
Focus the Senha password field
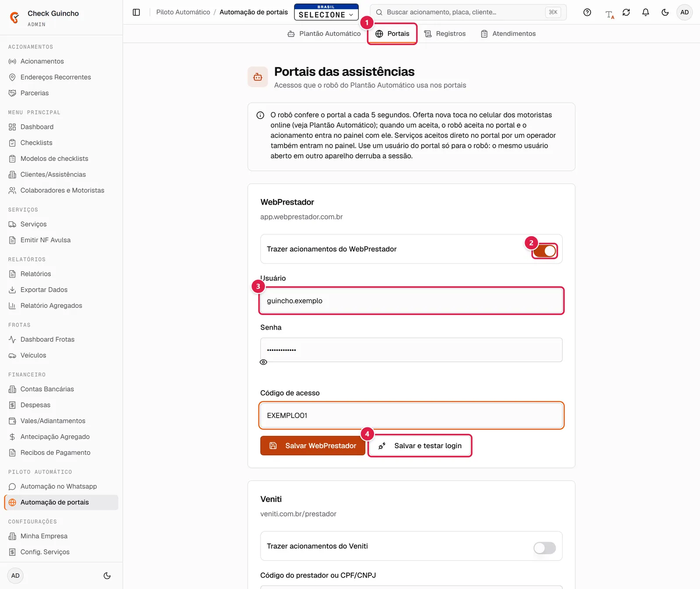[x=411, y=350]
